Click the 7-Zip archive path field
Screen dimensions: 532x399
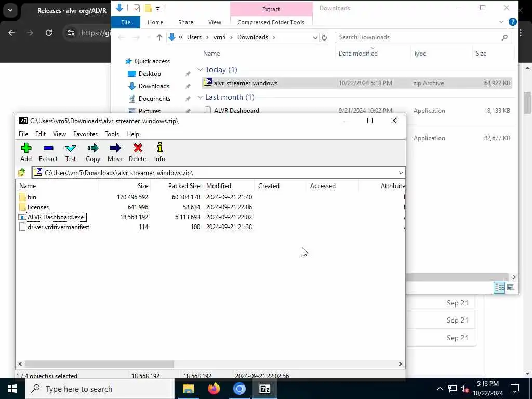click(x=219, y=172)
